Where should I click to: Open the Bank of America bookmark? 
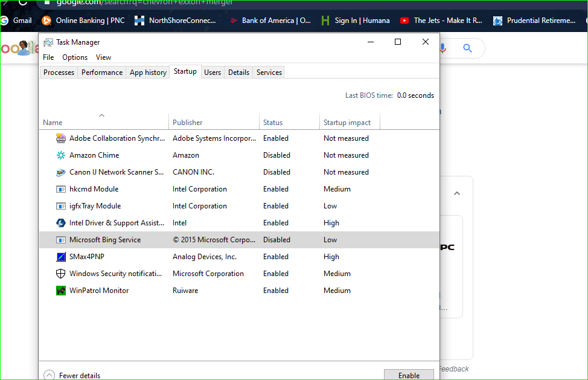270,21
